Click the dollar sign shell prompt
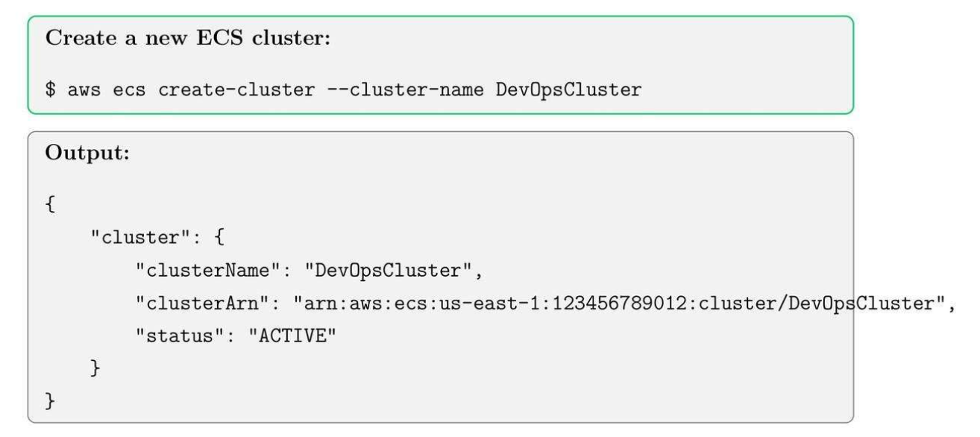This screenshot has height=437, width=980. (52, 90)
